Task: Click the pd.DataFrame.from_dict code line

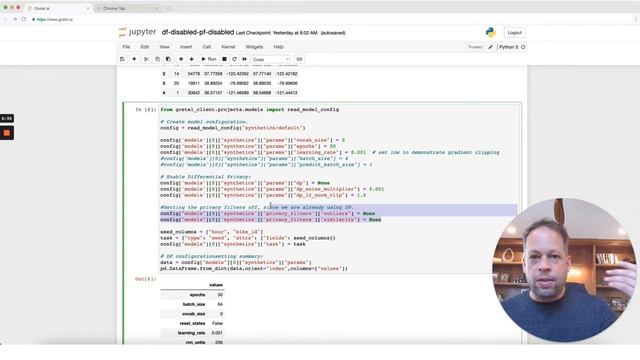Action: [254, 269]
